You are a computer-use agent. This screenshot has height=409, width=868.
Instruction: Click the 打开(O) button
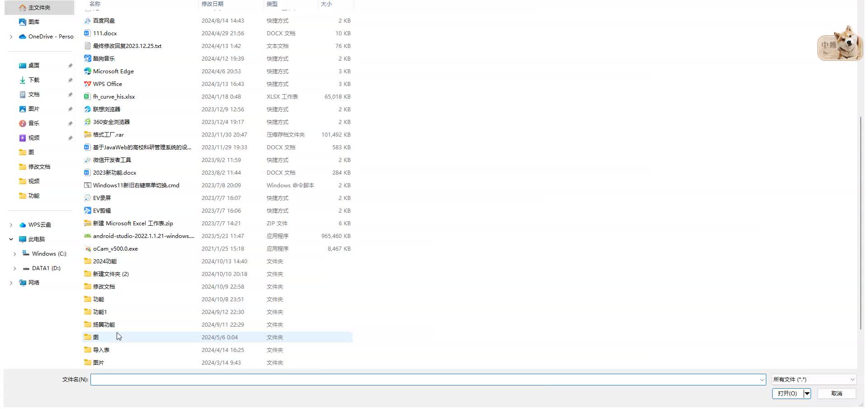788,394
